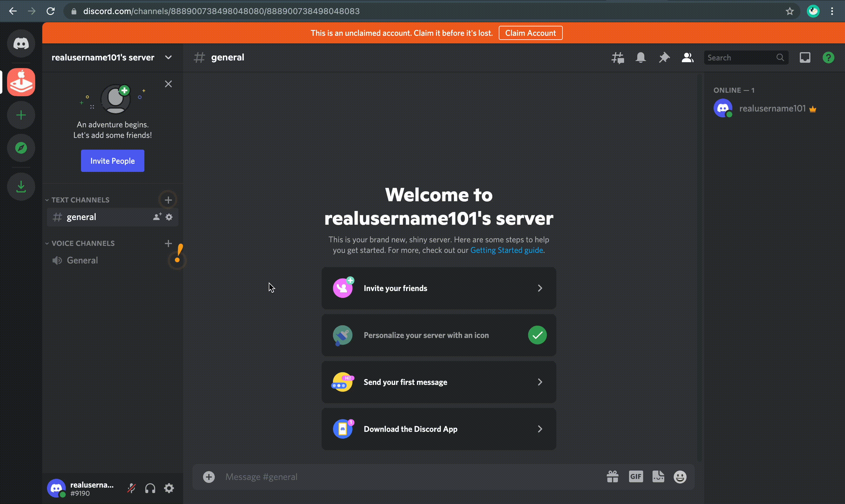Open the sticker picker icon

pos(658,477)
